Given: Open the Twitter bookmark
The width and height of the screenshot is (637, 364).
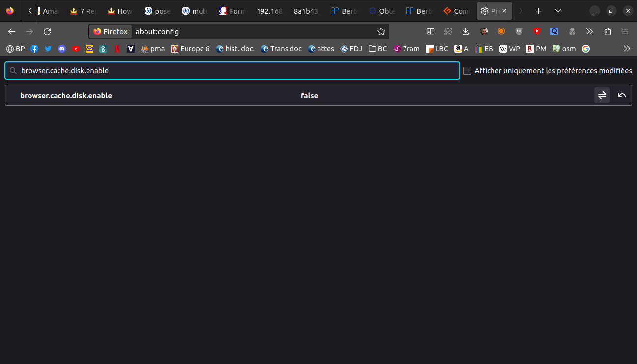Looking at the screenshot, I should (48, 49).
